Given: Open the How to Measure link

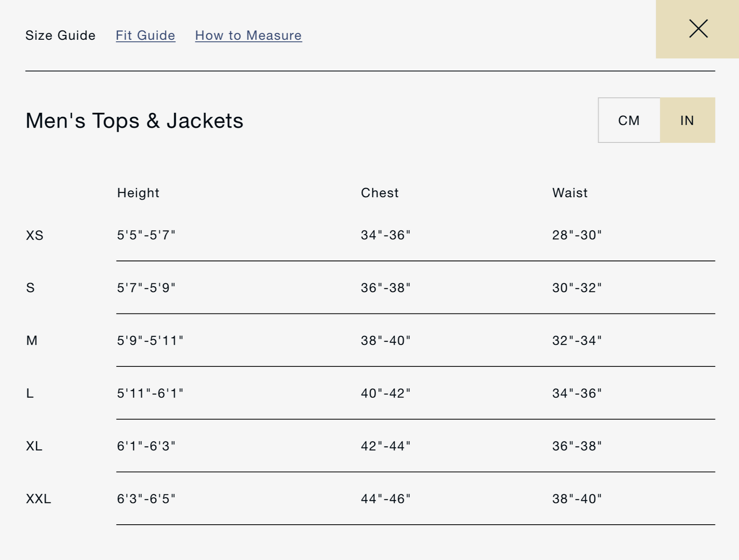Looking at the screenshot, I should tap(248, 35).
